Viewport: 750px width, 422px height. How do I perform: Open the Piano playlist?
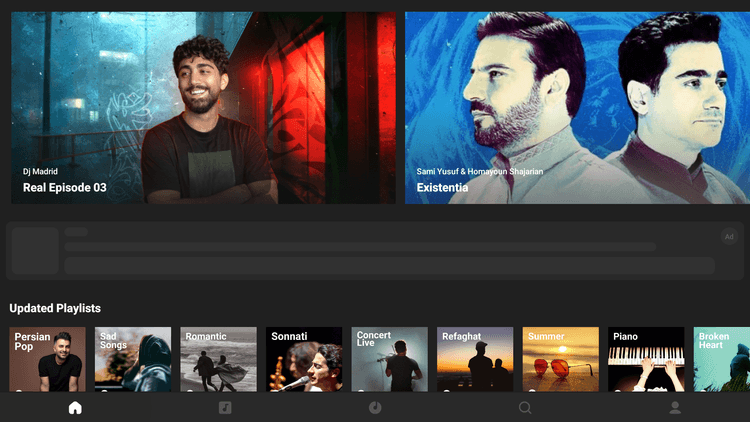646,359
